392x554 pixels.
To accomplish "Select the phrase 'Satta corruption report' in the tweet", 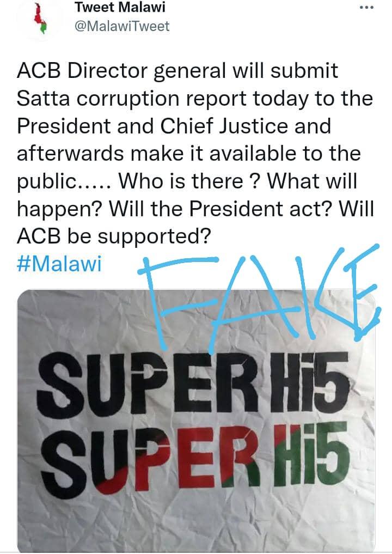I will 109,98.
